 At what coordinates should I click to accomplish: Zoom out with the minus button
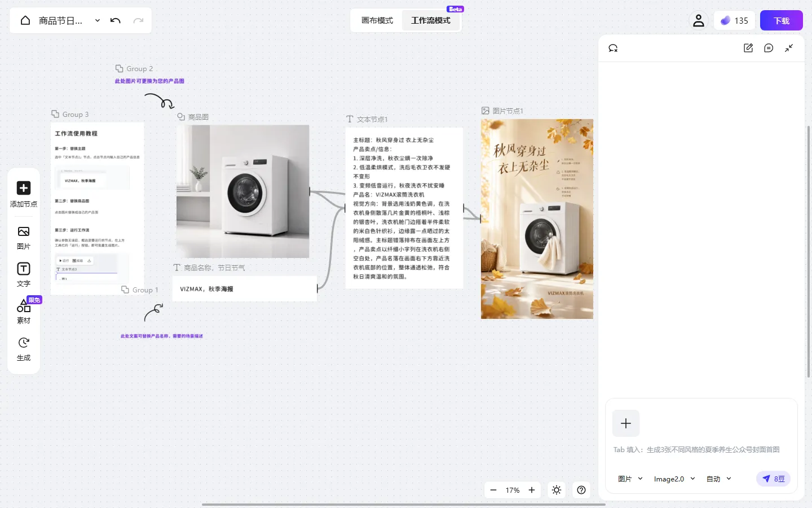pyautogui.click(x=493, y=490)
